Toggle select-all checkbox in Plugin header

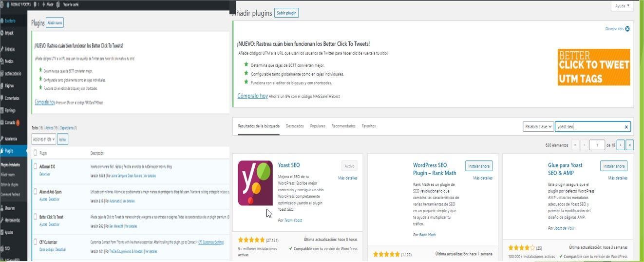(x=35, y=153)
